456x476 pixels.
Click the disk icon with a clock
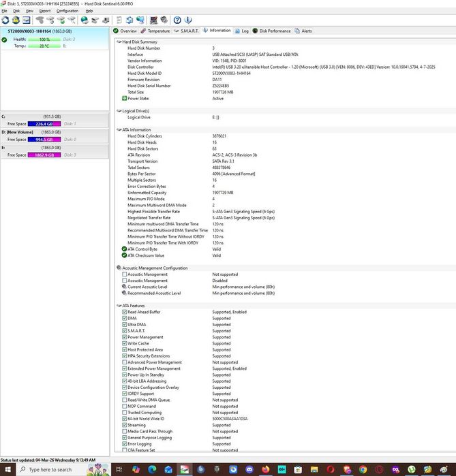pos(50,20)
